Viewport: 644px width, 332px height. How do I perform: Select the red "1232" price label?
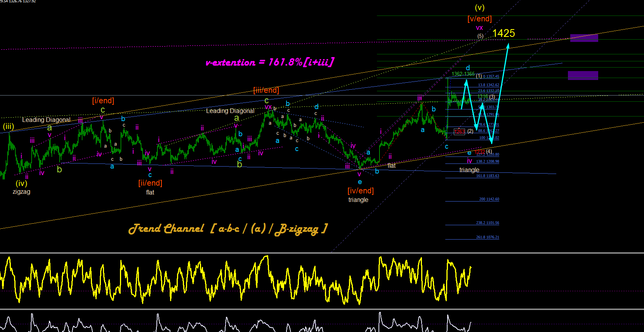click(480, 151)
